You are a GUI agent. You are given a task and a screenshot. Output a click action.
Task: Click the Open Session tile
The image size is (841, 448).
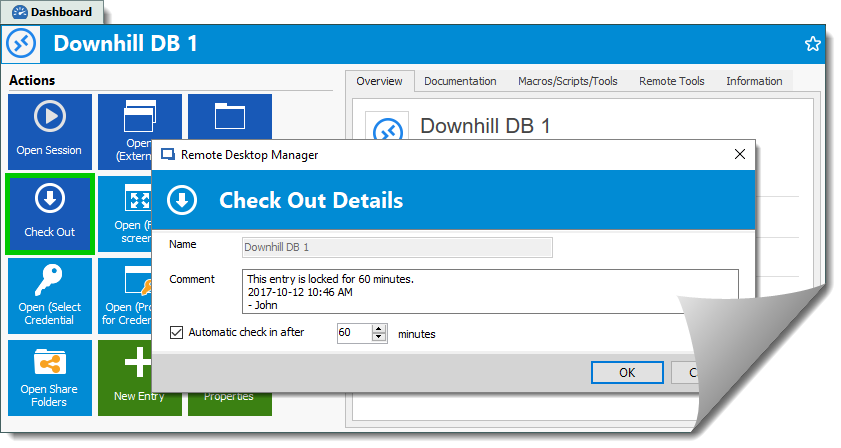pos(49,131)
